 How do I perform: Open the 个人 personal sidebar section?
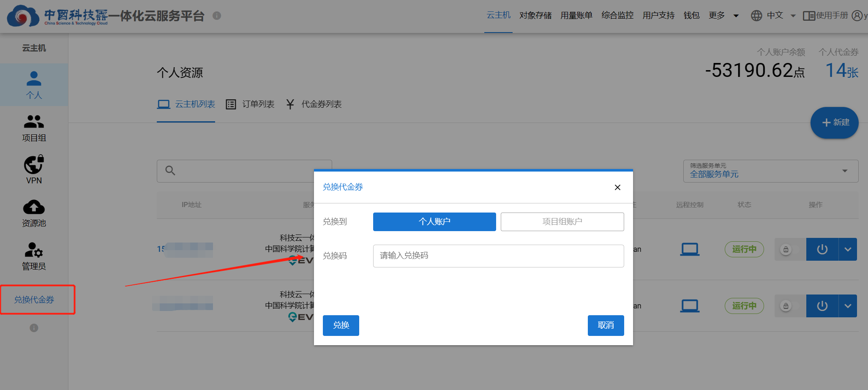pyautogui.click(x=34, y=85)
